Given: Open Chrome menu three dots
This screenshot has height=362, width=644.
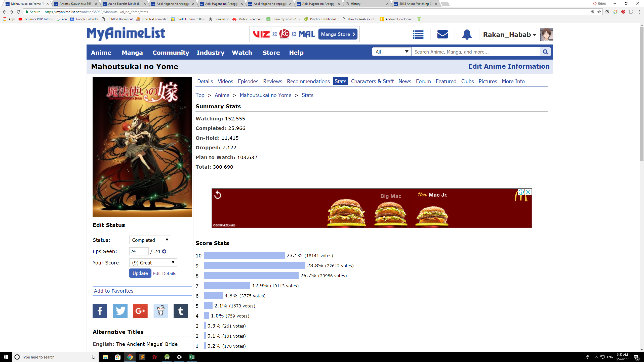Looking at the screenshot, I should click(639, 12).
